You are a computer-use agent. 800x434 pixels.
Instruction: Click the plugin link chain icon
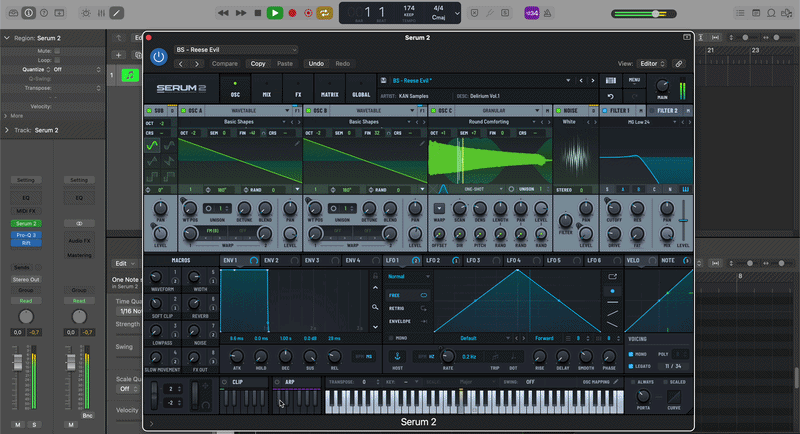coord(679,64)
